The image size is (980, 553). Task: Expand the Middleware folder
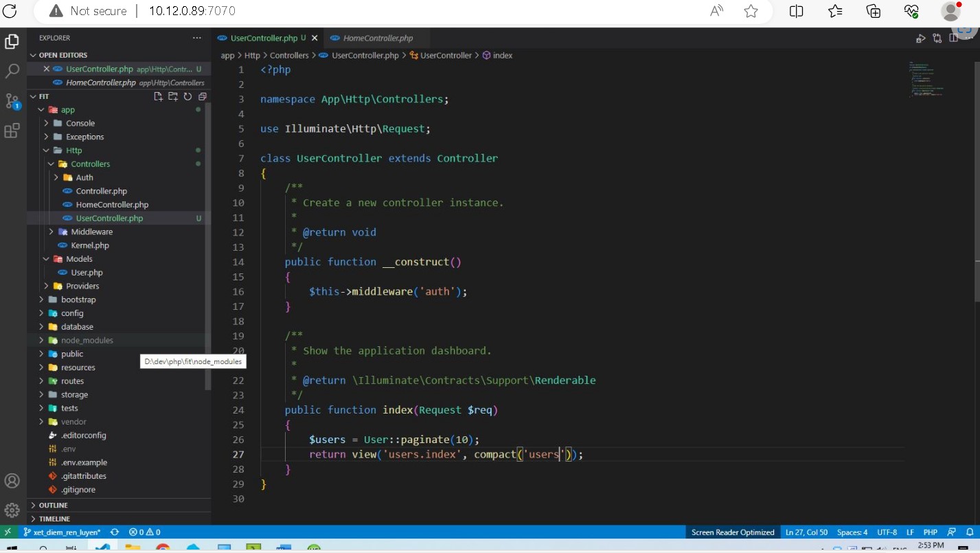(91, 232)
